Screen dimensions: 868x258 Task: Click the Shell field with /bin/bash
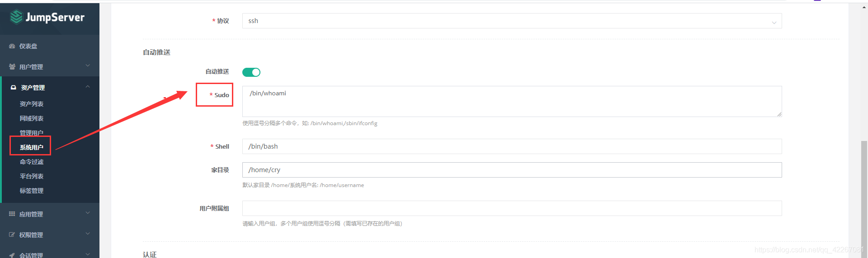click(x=512, y=146)
